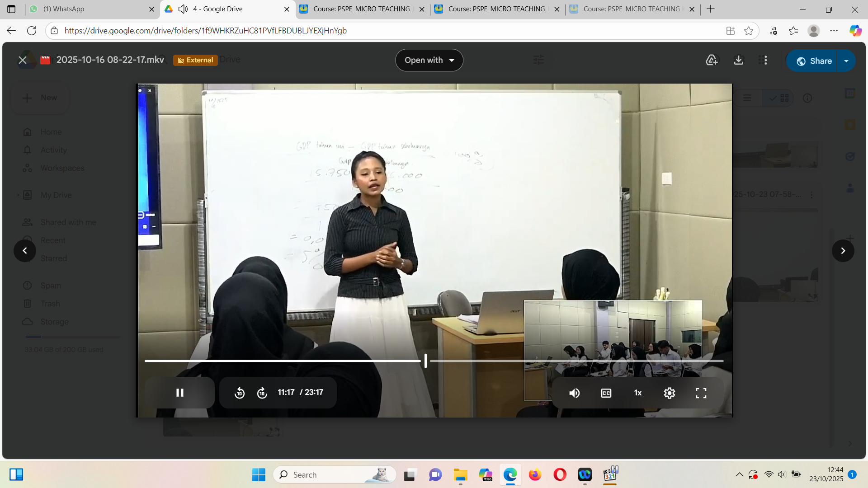
Task: Add shortcut to Drive icon
Action: [712, 60]
